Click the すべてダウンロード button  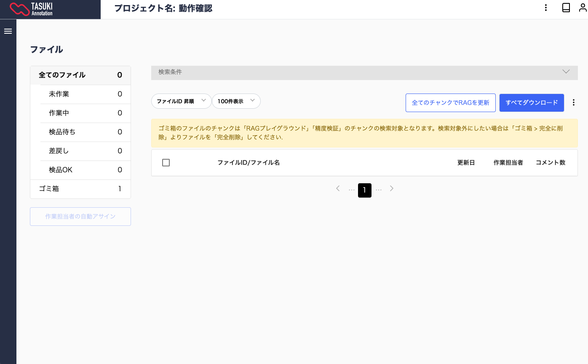click(x=532, y=102)
